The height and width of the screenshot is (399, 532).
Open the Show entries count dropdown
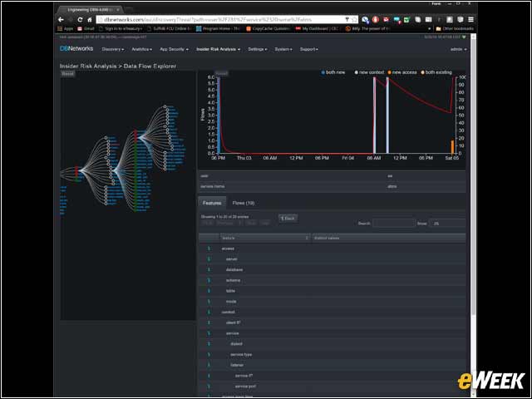coord(447,224)
